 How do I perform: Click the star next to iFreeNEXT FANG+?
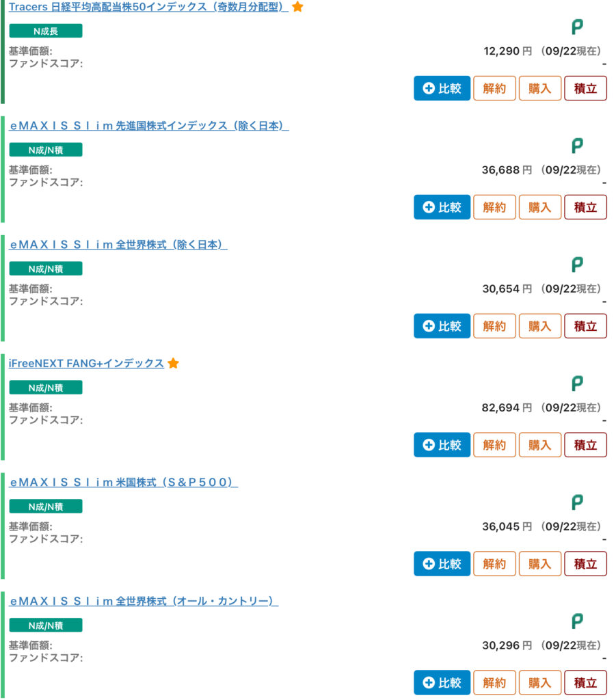point(174,364)
